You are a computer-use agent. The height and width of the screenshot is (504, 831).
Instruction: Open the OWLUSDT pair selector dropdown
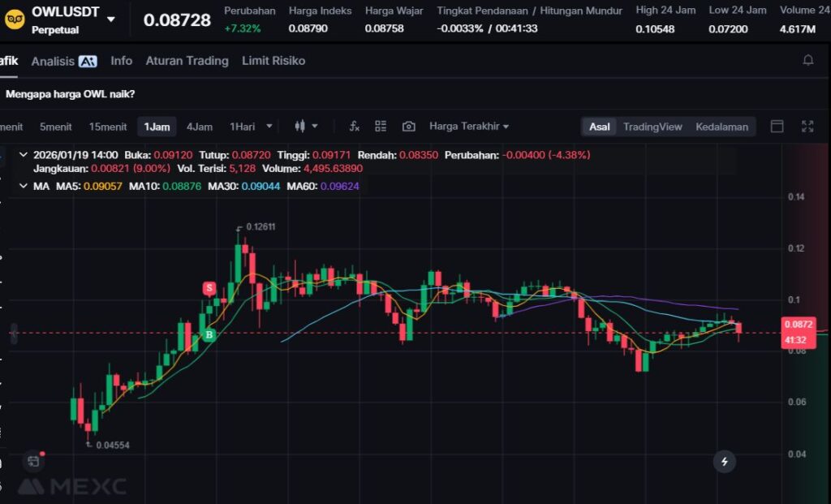click(x=111, y=19)
